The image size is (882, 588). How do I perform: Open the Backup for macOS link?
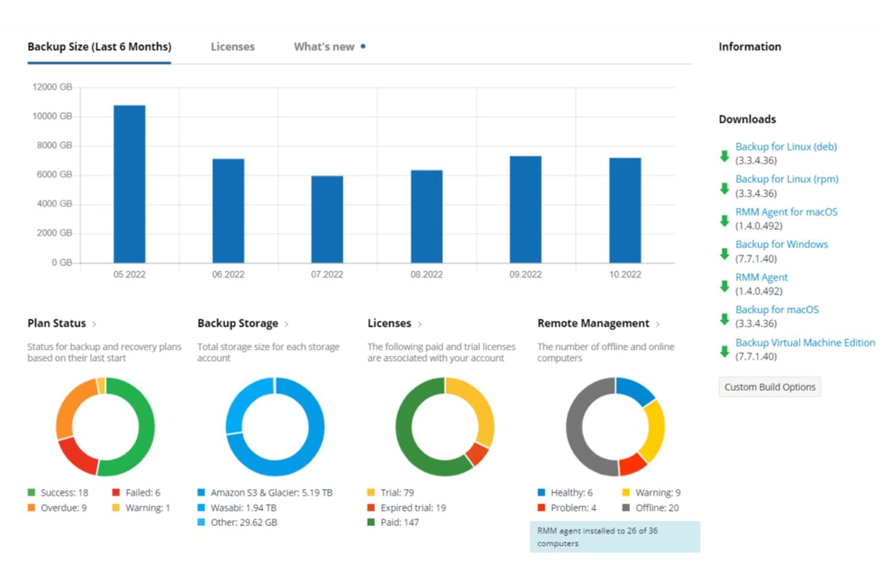click(x=777, y=310)
